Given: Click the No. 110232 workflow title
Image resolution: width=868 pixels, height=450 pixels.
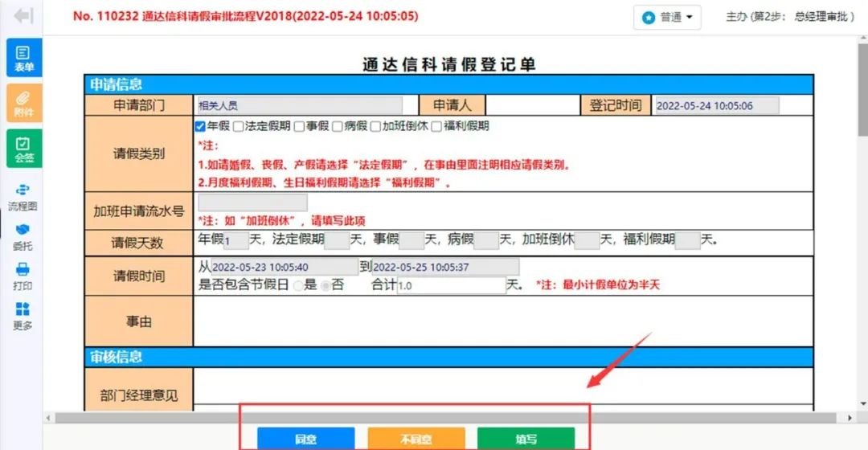Looking at the screenshot, I should click(x=245, y=16).
